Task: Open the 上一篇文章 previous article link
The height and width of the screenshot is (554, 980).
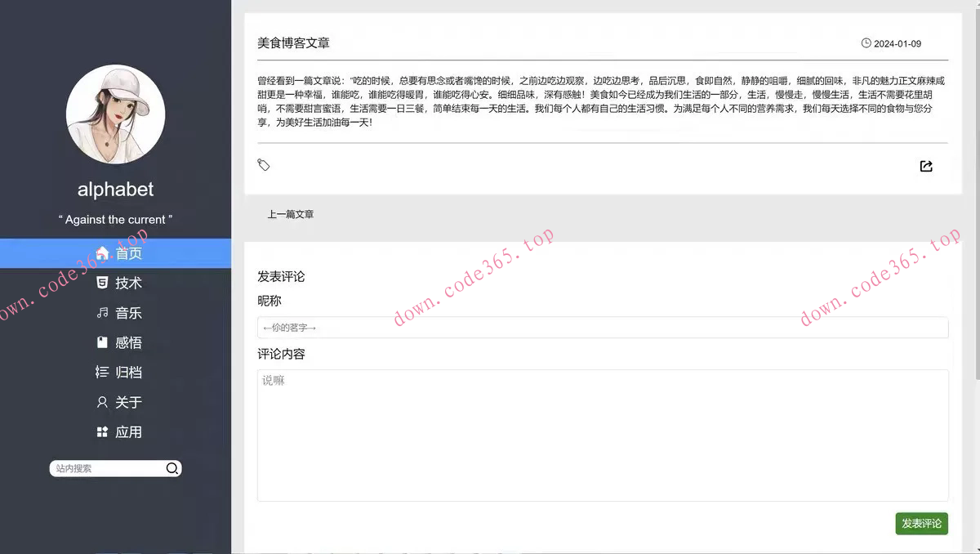Action: [291, 213]
